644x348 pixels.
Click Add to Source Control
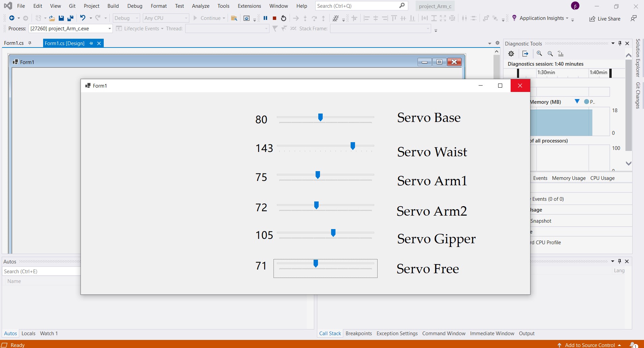589,345
